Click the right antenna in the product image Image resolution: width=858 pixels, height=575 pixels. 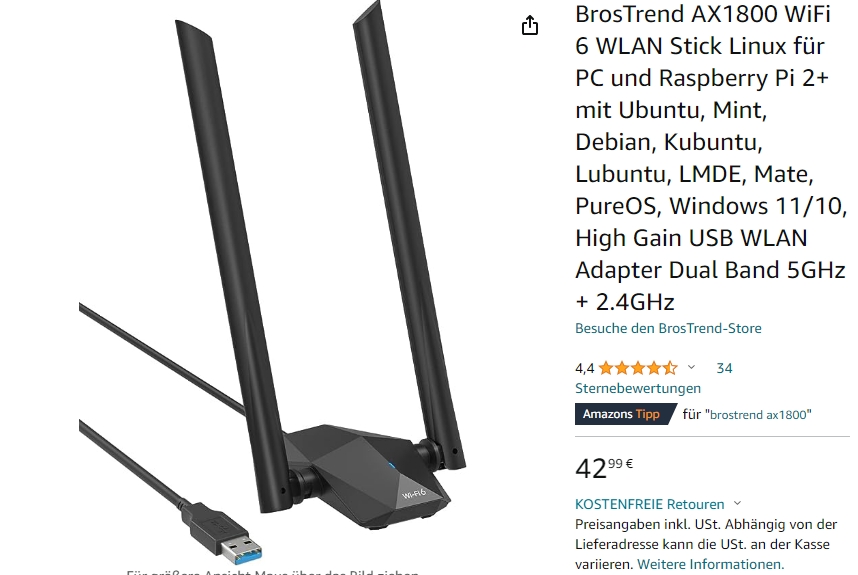pos(408,235)
